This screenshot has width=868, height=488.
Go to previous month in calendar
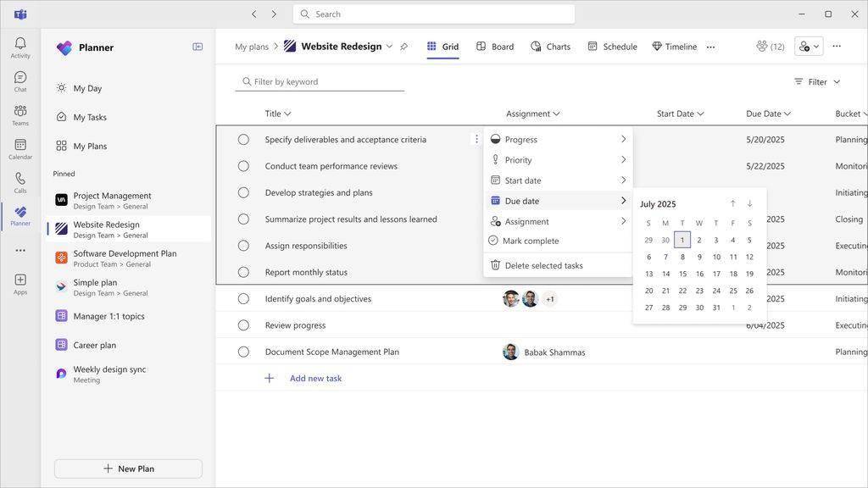point(733,203)
